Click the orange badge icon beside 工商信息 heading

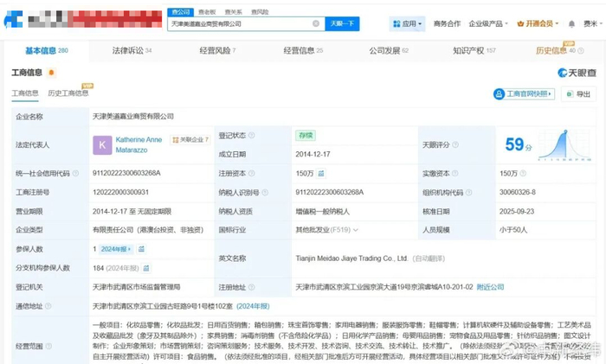tap(51, 72)
